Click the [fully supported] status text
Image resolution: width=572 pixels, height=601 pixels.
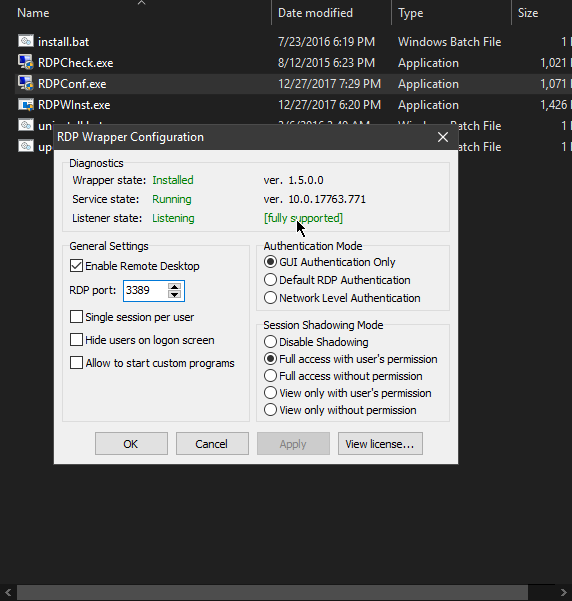pos(303,218)
